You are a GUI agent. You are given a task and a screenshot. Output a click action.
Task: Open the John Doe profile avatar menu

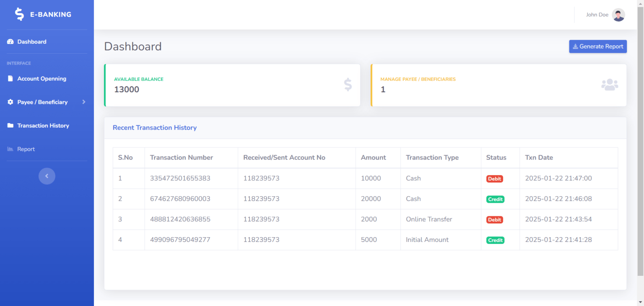click(618, 15)
